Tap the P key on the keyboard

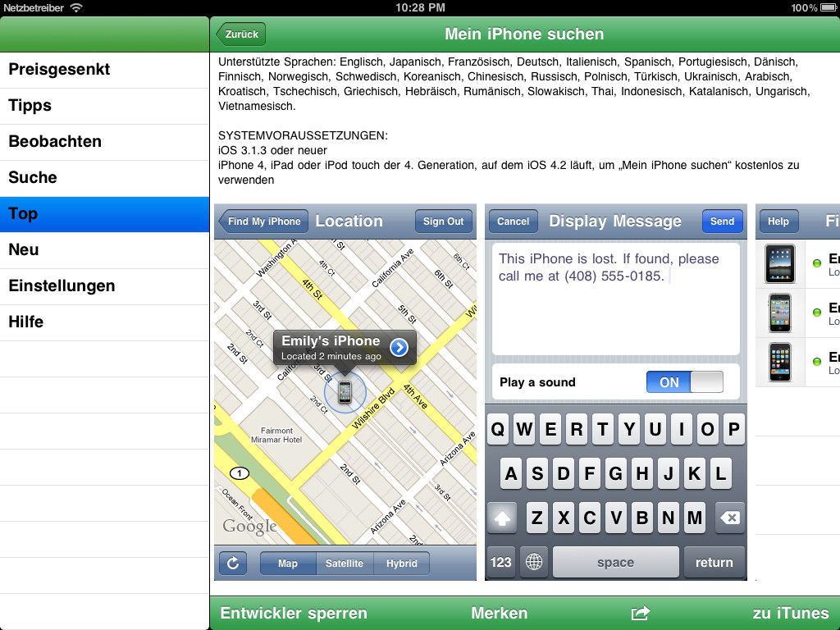click(x=733, y=429)
